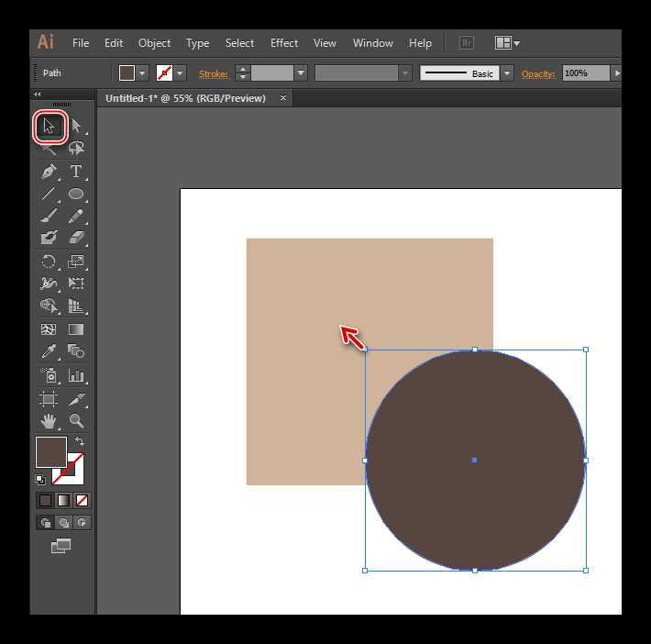This screenshot has width=651, height=644.
Task: Open the Type menu
Action: pos(198,43)
